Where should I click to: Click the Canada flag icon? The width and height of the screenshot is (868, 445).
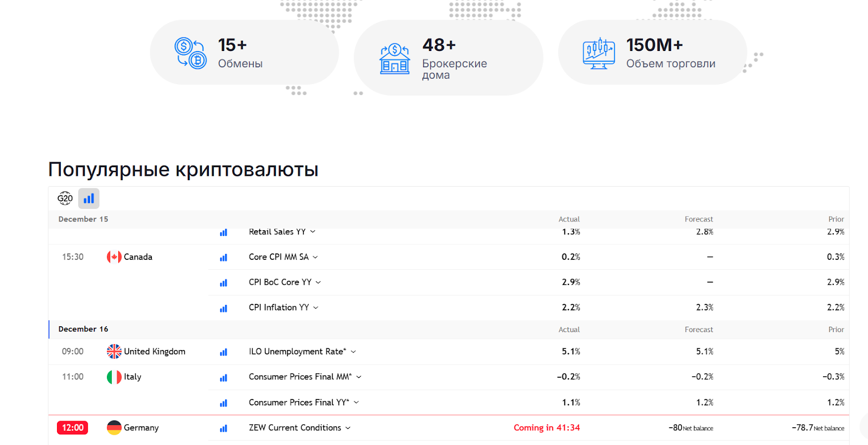coord(114,257)
